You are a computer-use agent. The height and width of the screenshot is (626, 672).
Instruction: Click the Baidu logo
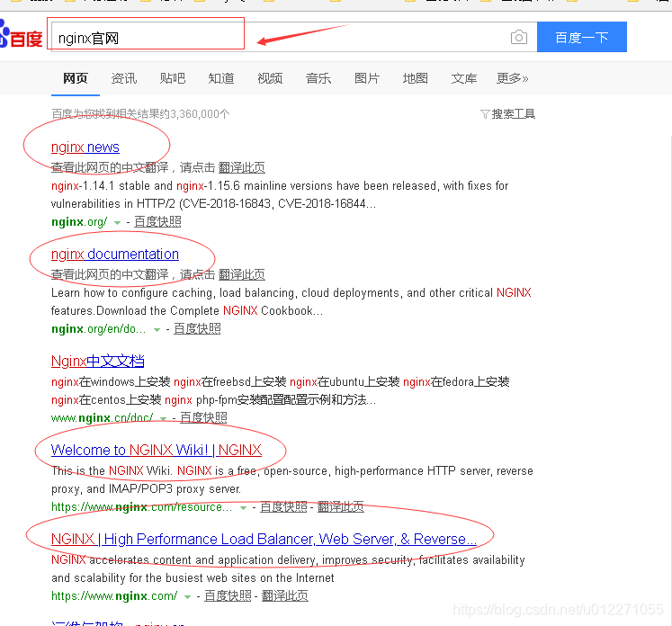pos(21,34)
